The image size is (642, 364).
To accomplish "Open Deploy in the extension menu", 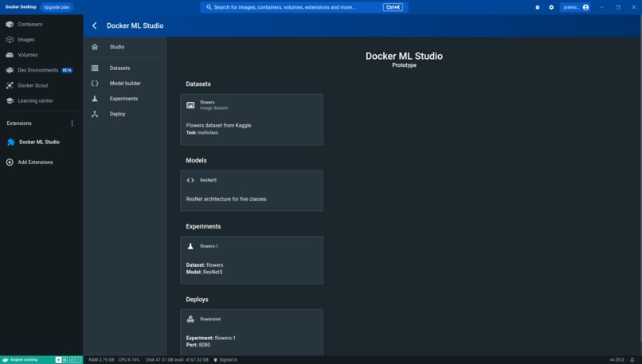I will click(125, 114).
